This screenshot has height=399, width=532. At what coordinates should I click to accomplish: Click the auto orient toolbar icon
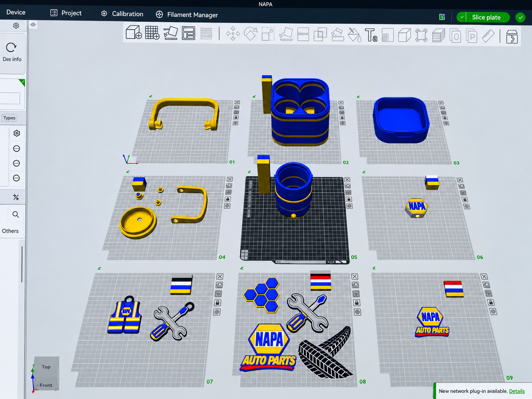point(170,33)
